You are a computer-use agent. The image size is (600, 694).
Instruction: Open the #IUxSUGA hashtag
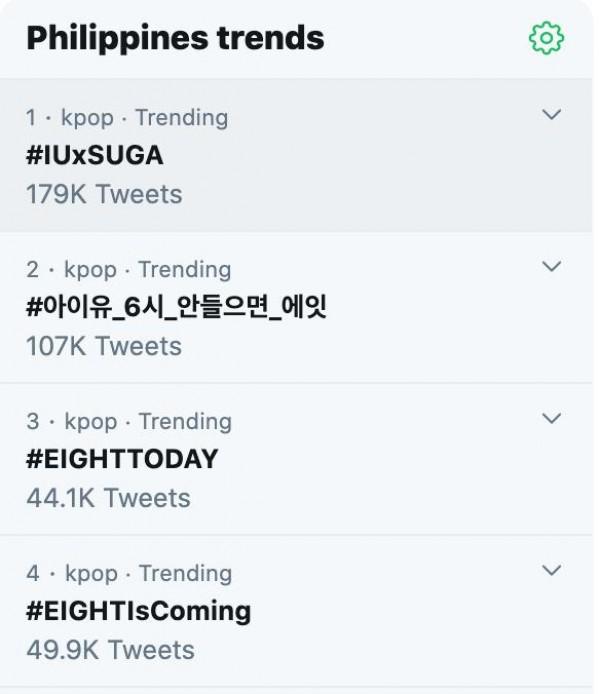pyautogui.click(x=94, y=155)
